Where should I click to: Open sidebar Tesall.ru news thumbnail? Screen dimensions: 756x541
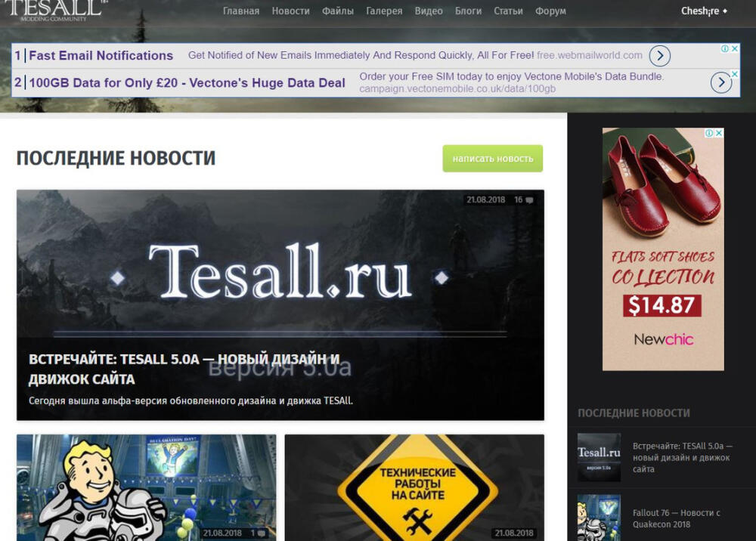600,457
